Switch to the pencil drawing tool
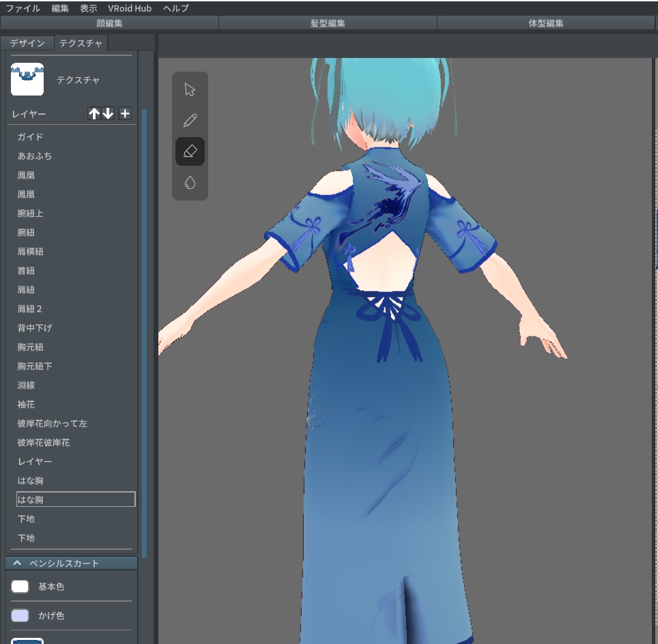This screenshot has width=658, height=644. coord(189,120)
